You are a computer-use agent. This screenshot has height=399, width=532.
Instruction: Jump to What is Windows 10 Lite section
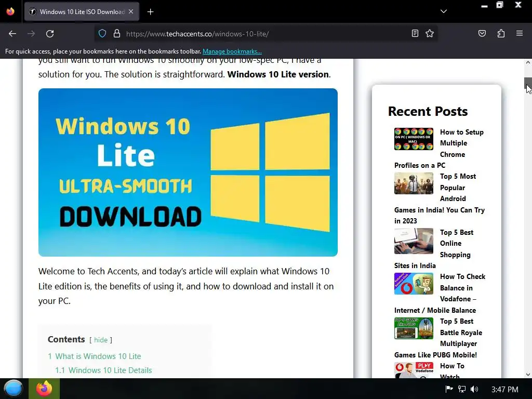pyautogui.click(x=95, y=356)
